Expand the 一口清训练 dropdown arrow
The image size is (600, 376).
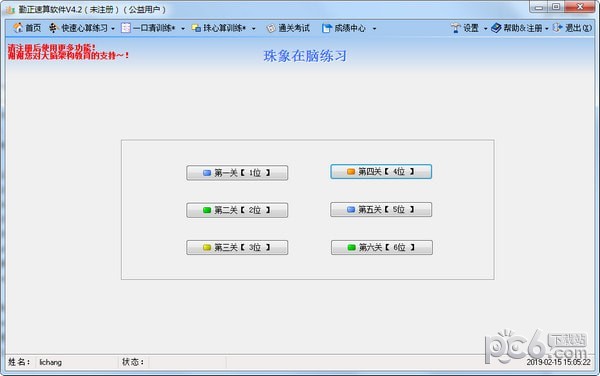click(183, 28)
